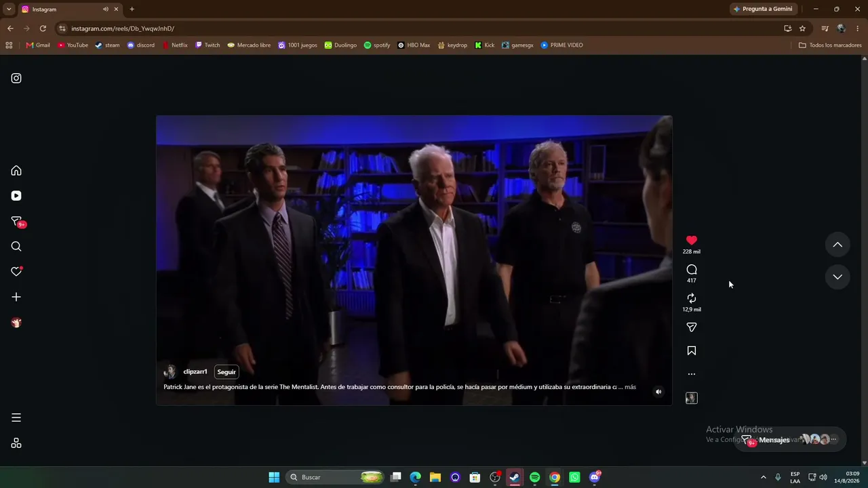Open clipzarr1 profile picture
868x488 pixels.
[170, 371]
